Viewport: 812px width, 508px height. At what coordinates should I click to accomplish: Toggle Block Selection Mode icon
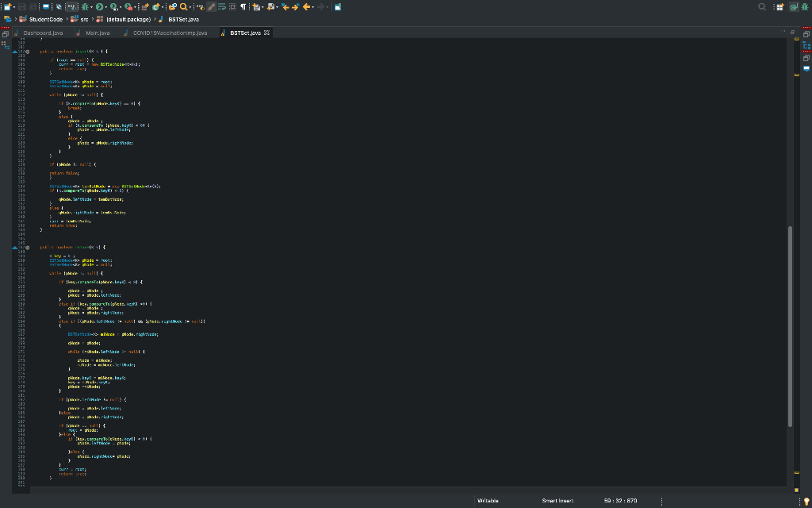[x=232, y=6]
